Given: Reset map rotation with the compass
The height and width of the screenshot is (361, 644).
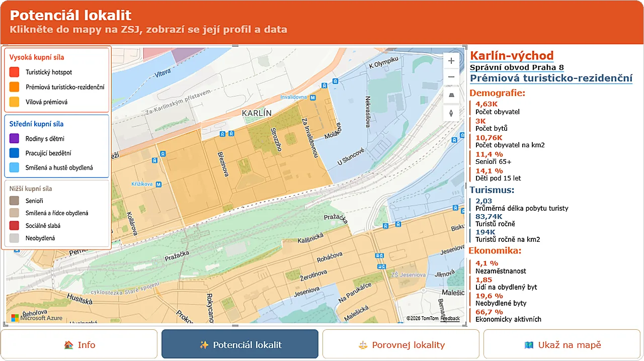Looking at the screenshot, I should [451, 113].
